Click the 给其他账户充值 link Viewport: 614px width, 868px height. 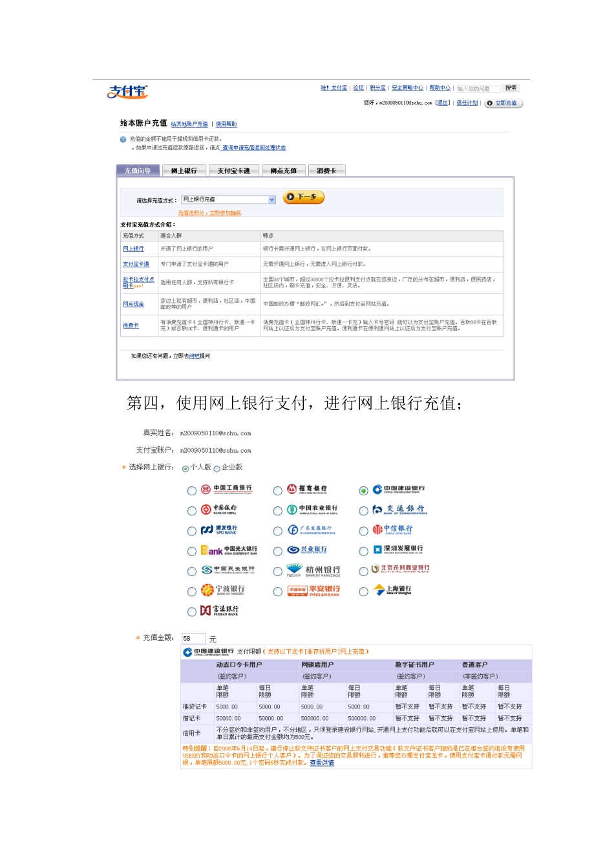point(189,125)
